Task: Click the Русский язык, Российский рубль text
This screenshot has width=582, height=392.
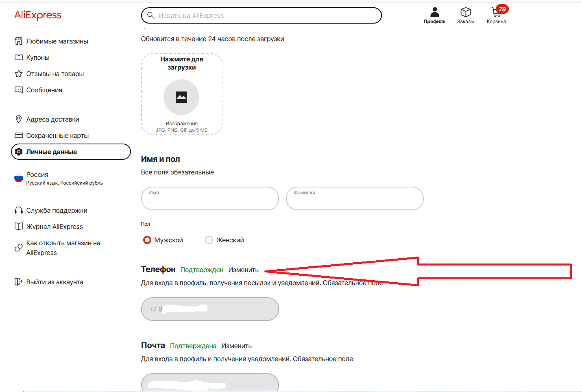Action: 65,183
